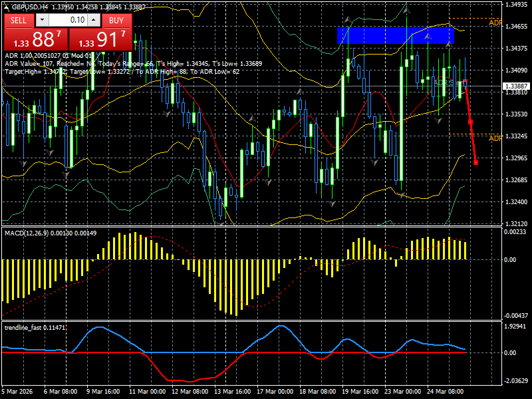Select the red trendline's bottom anchor point
Viewport: 532px width, 399px height.
[x=475, y=163]
